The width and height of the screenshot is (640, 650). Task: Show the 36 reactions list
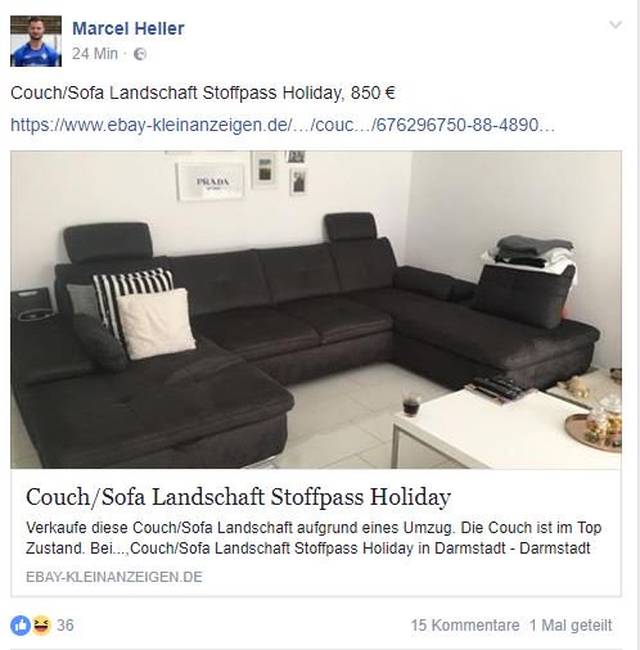pos(65,626)
